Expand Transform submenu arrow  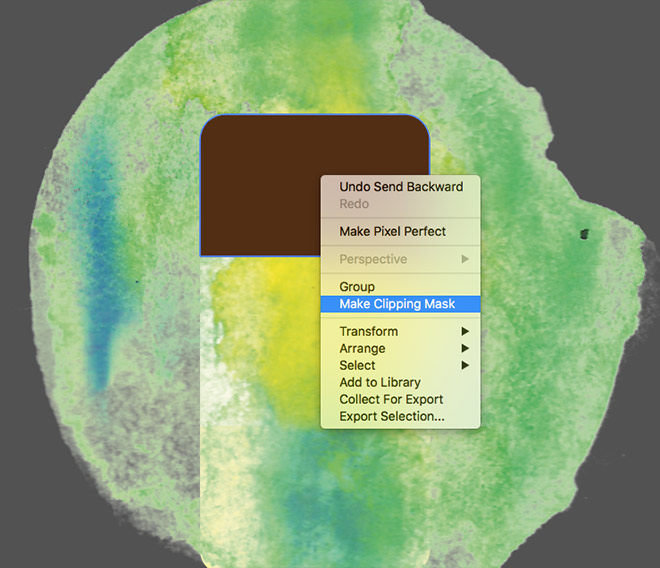click(465, 331)
